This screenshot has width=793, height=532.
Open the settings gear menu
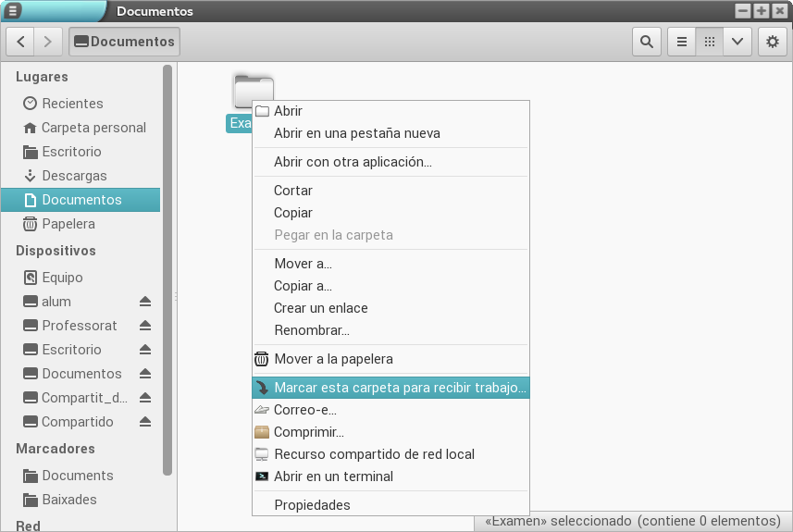773,42
